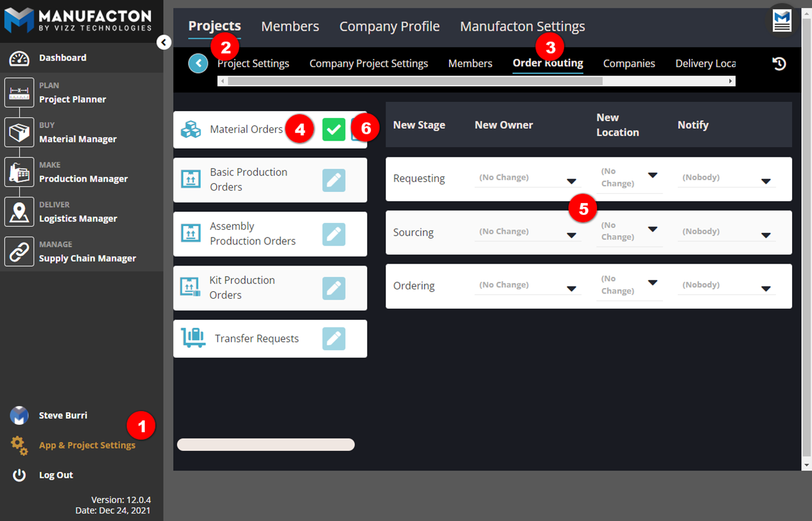Viewport: 812px width, 521px height.
Task: Open Project Planner icon in sidebar
Action: tap(19, 93)
